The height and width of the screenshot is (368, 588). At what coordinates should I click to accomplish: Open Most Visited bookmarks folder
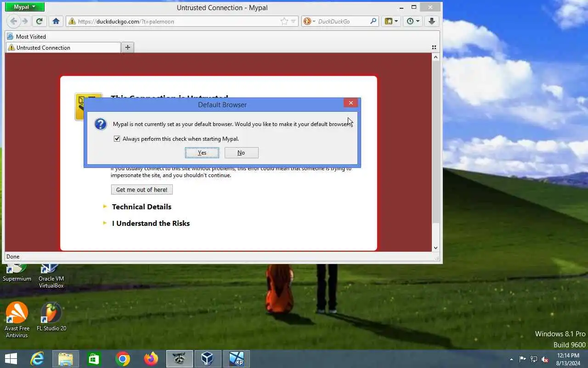(27, 36)
